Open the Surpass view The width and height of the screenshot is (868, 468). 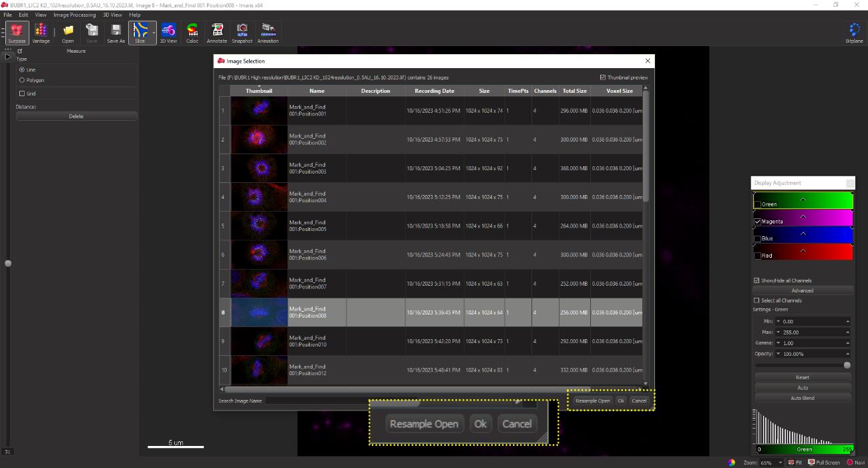click(17, 33)
